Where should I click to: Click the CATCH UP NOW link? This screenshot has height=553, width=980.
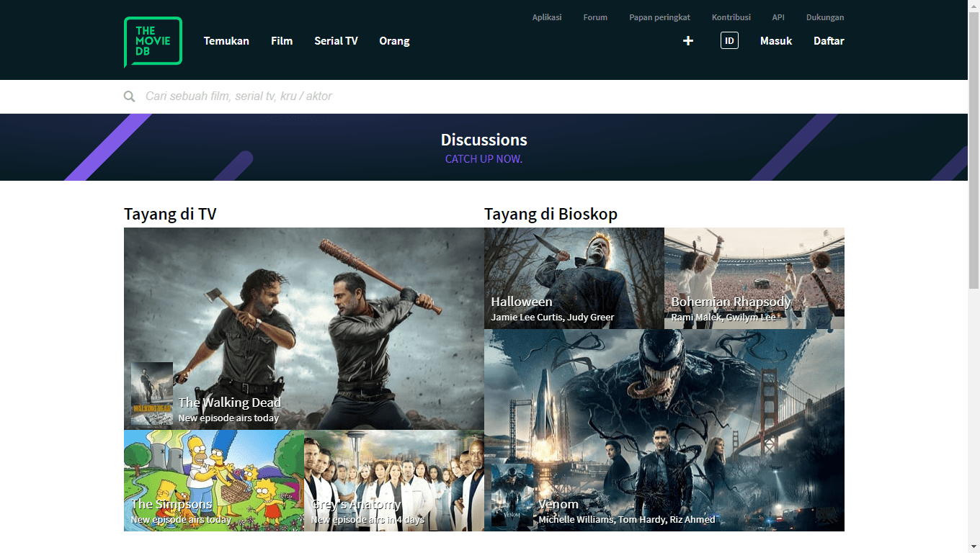pyautogui.click(x=484, y=159)
